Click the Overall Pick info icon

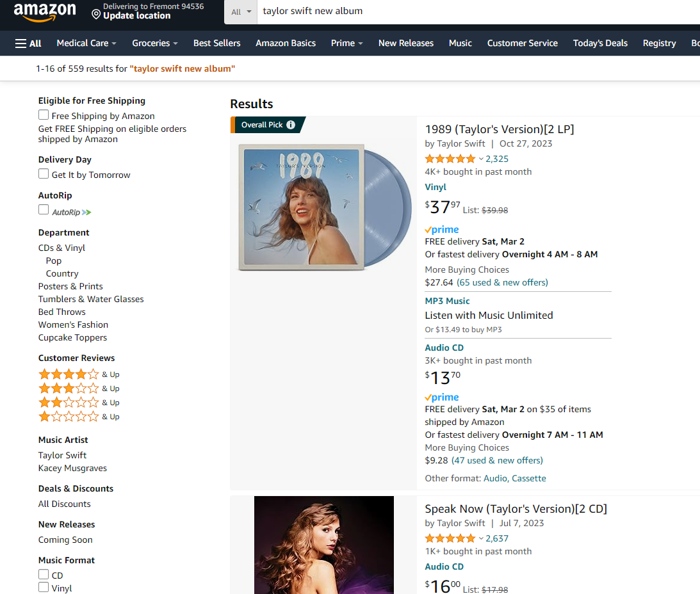coord(291,125)
